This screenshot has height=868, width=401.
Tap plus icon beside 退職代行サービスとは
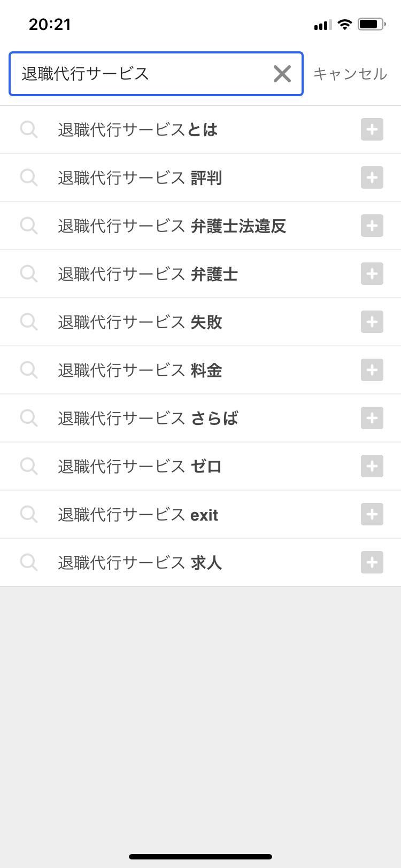372,129
